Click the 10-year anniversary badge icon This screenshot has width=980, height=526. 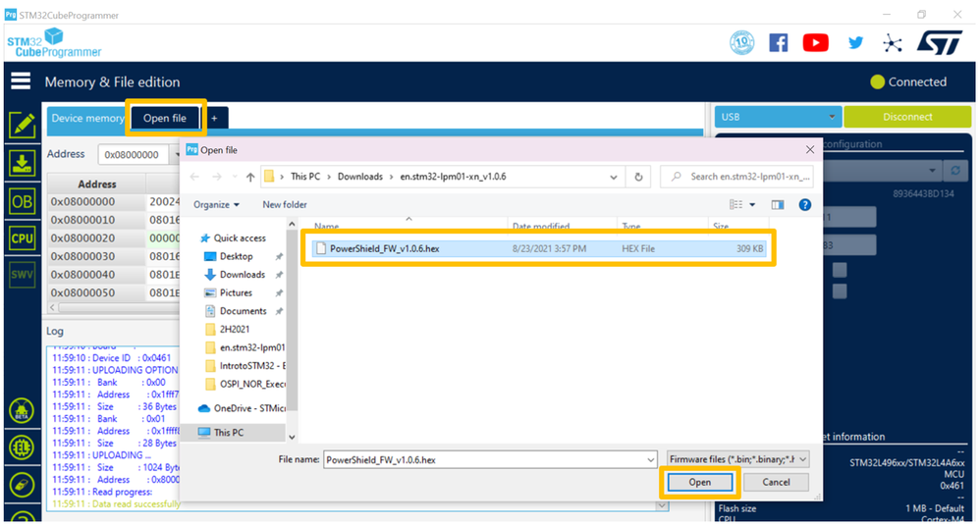coord(742,43)
